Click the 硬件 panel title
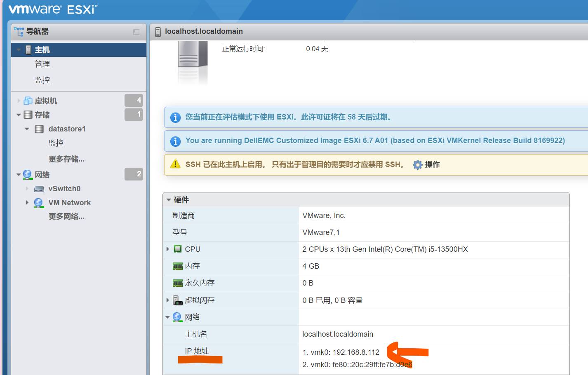Viewport: 588px width, 375px height. (x=181, y=200)
